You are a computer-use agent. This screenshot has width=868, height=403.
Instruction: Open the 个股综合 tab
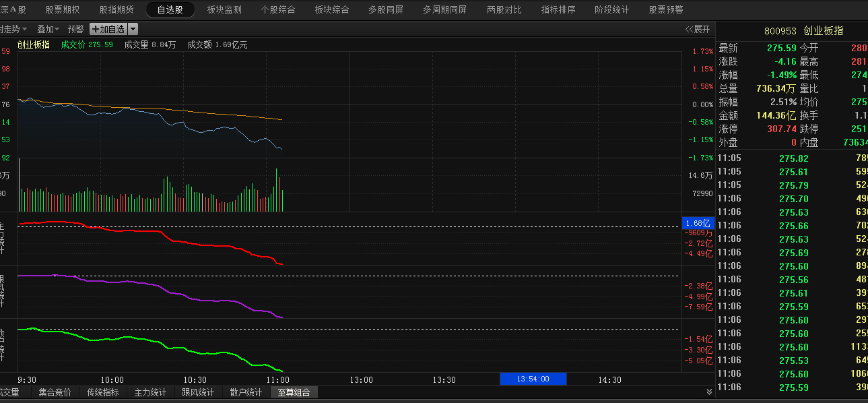(x=278, y=9)
